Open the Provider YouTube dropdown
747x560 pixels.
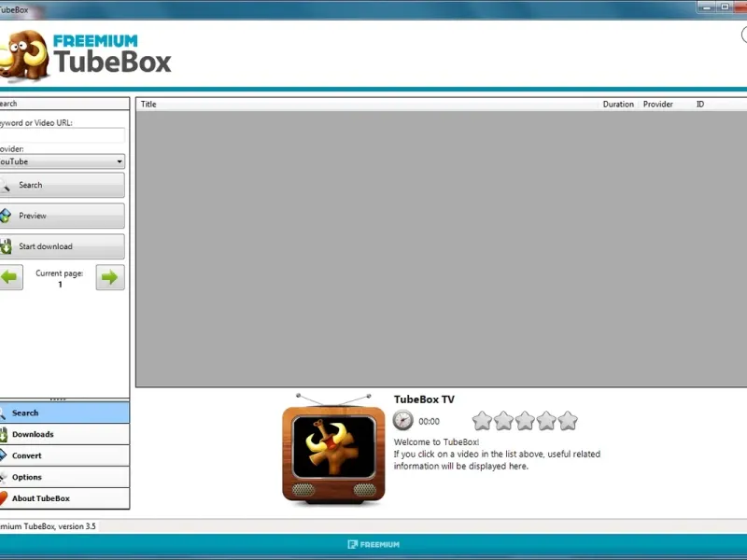point(62,161)
